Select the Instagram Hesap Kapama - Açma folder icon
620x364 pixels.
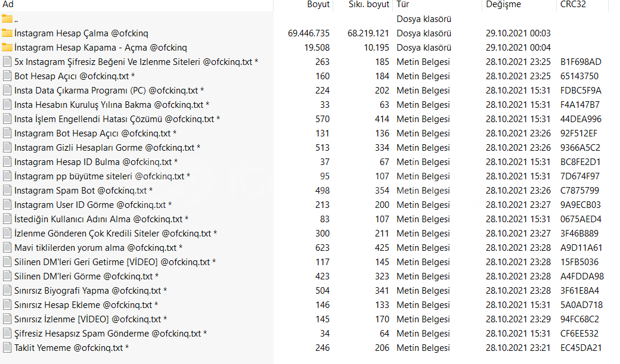point(7,47)
